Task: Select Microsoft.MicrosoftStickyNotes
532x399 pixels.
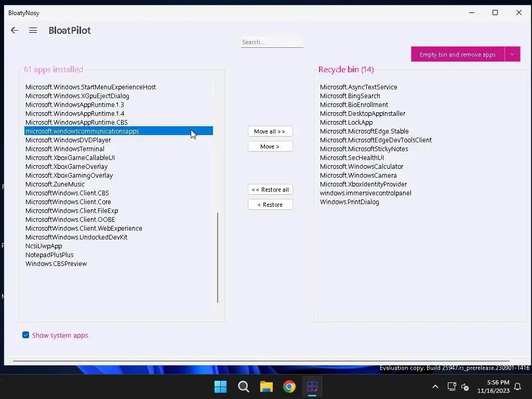Action: point(364,149)
